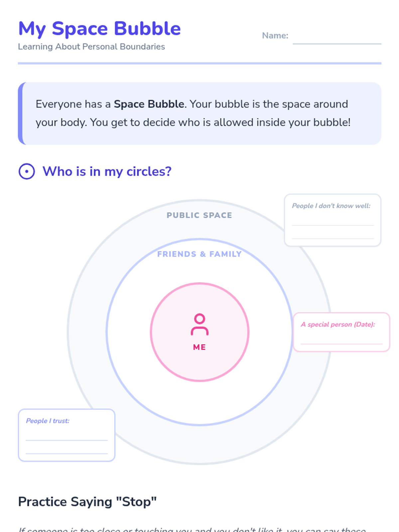Click the ME label in the pink circle
The width and height of the screenshot is (399, 532).
tap(199, 347)
